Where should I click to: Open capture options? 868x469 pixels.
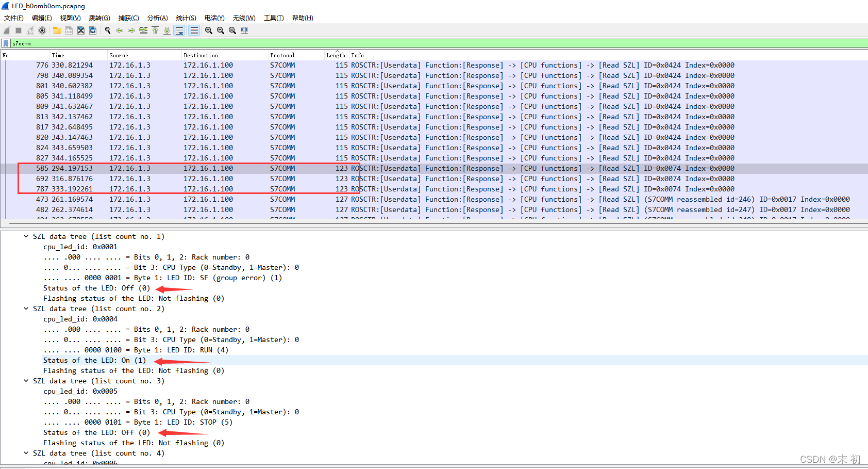pos(42,30)
